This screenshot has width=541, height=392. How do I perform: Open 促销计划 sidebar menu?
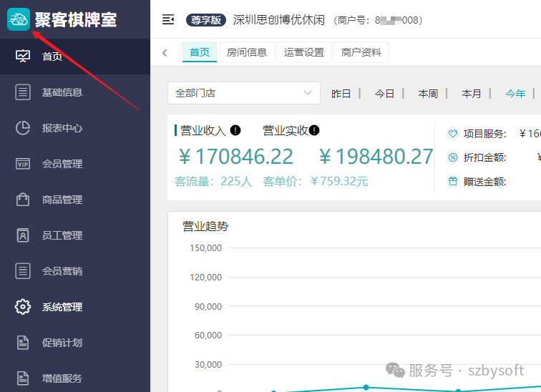tap(75, 343)
